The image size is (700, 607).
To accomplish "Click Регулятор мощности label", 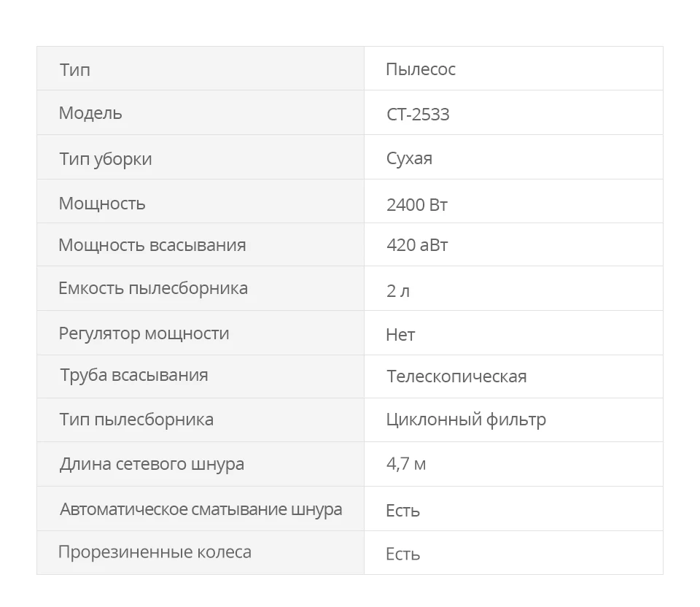I will pos(144,334).
